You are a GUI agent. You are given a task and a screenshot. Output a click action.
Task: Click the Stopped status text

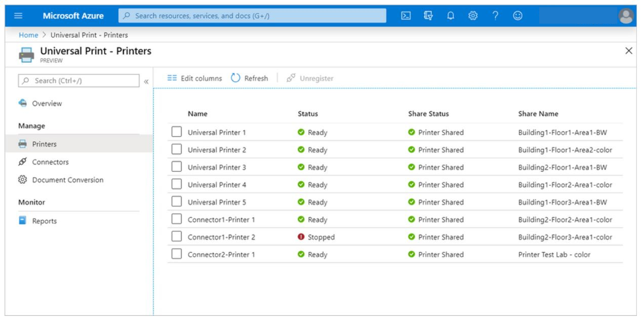321,237
